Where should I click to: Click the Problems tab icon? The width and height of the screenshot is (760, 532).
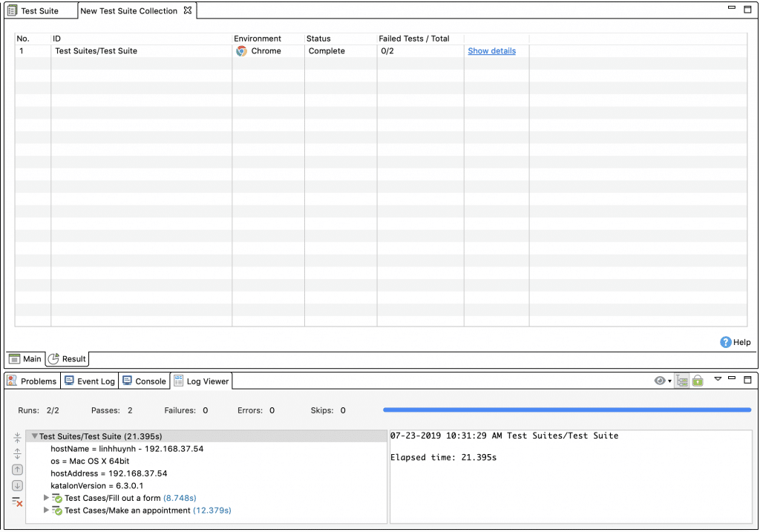point(12,381)
